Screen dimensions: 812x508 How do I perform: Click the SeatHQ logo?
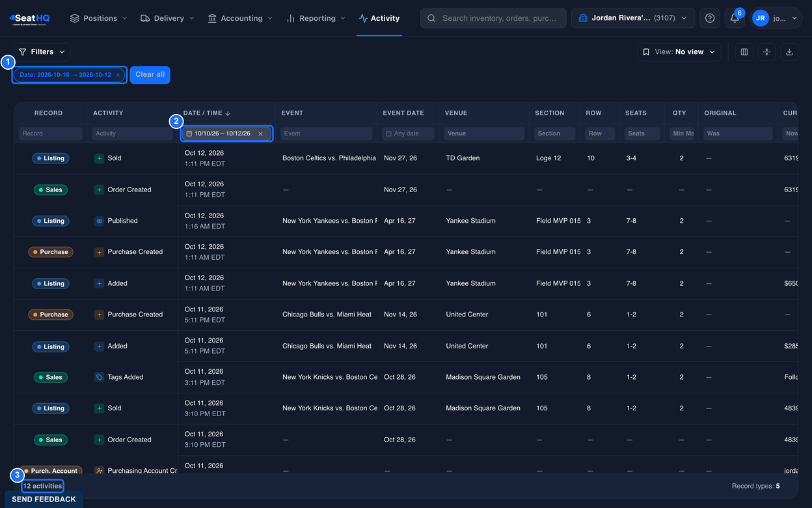tap(29, 18)
